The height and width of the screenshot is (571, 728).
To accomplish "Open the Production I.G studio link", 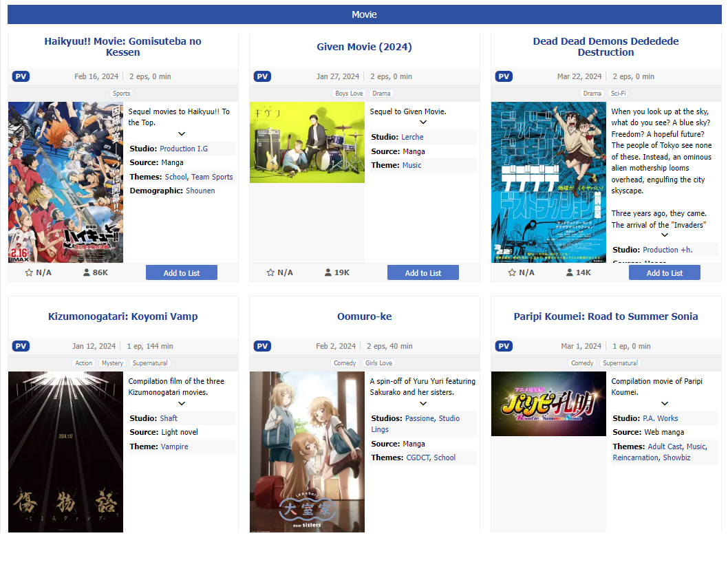I will tap(184, 149).
